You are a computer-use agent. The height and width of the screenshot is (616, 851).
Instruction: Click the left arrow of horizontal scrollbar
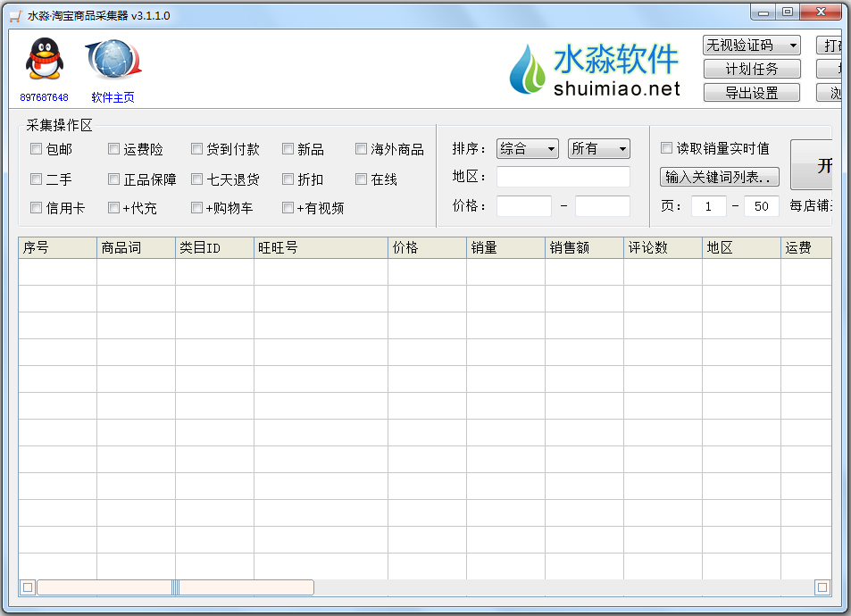pyautogui.click(x=28, y=587)
